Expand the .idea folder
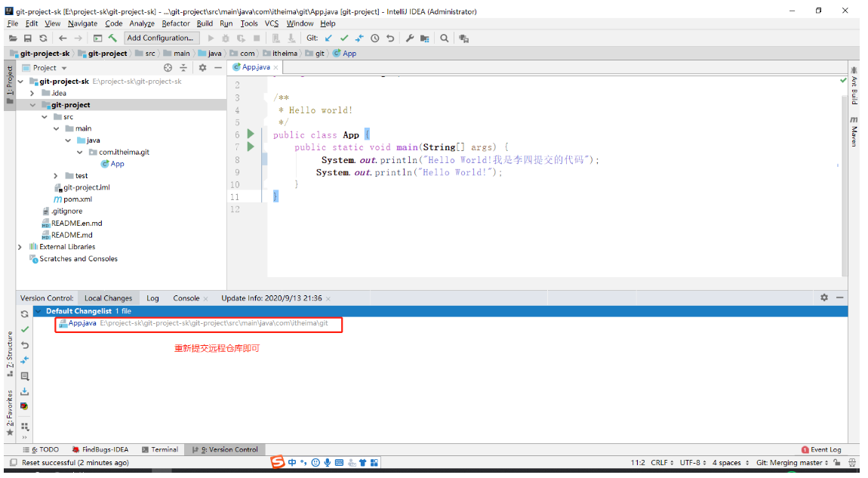 [x=32, y=93]
